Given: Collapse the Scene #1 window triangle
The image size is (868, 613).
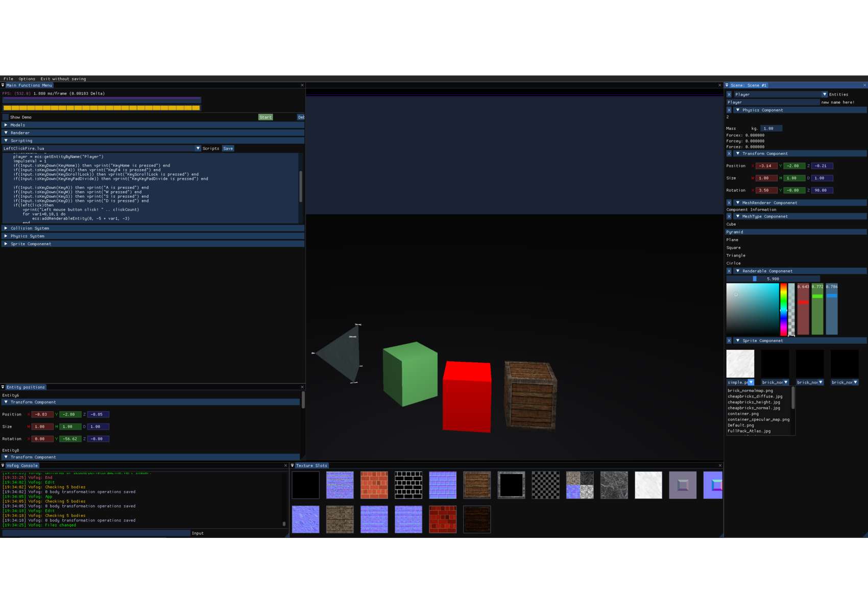Looking at the screenshot, I should tap(727, 85).
